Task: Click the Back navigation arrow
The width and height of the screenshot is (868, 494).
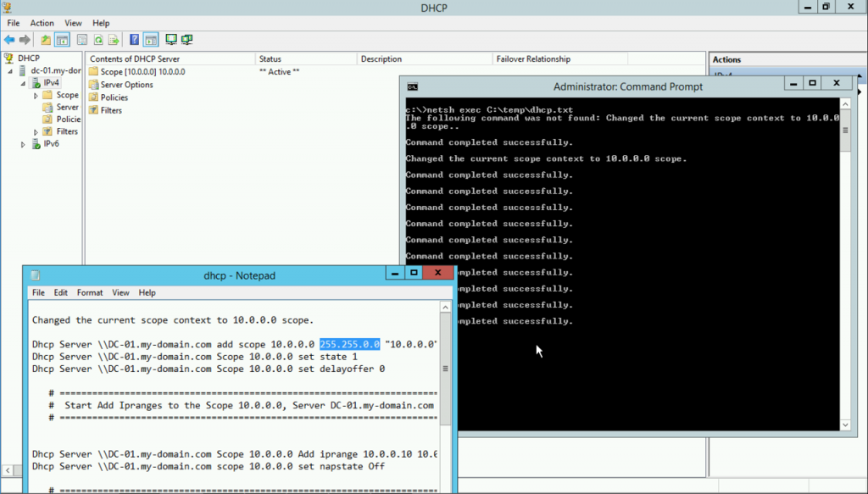Action: point(8,39)
